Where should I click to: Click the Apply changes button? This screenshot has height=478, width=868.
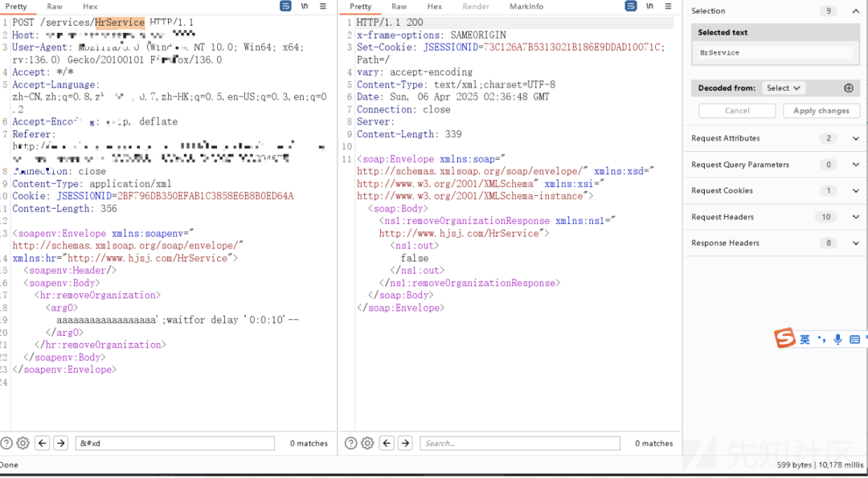point(821,111)
